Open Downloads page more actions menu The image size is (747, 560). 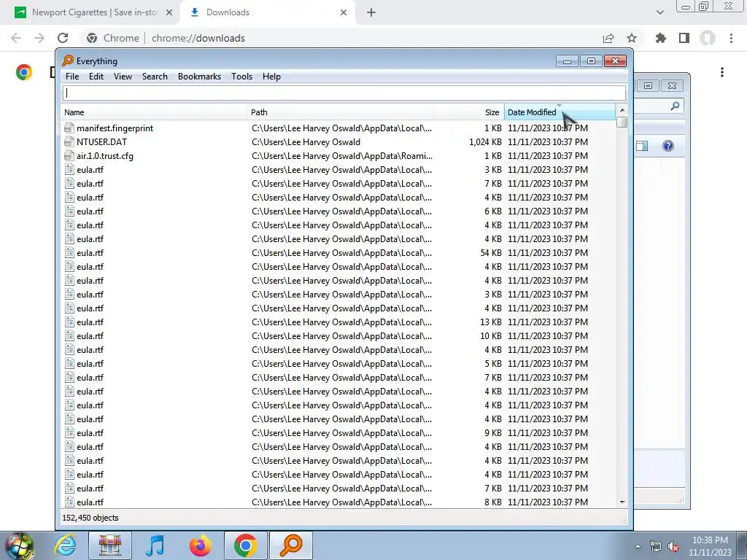coord(722,72)
